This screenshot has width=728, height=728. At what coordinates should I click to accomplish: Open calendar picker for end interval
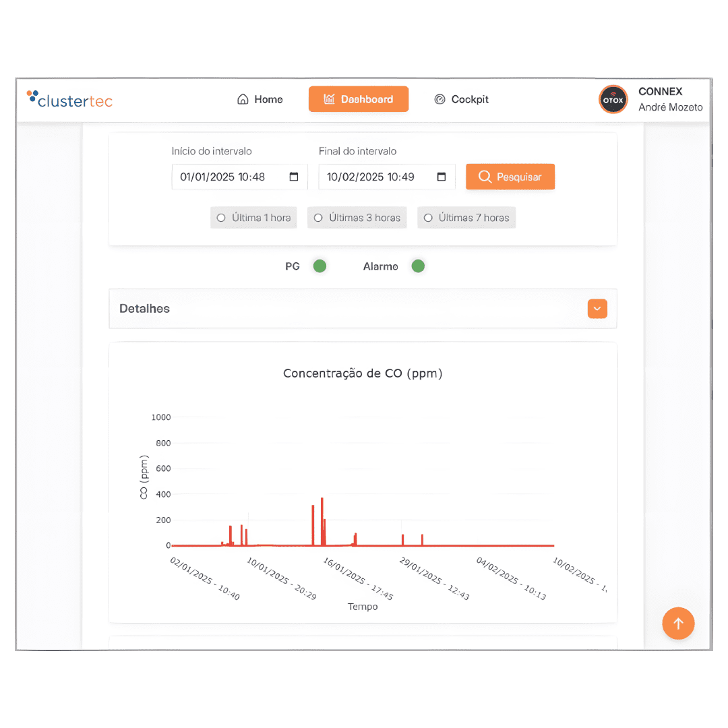pos(442,177)
